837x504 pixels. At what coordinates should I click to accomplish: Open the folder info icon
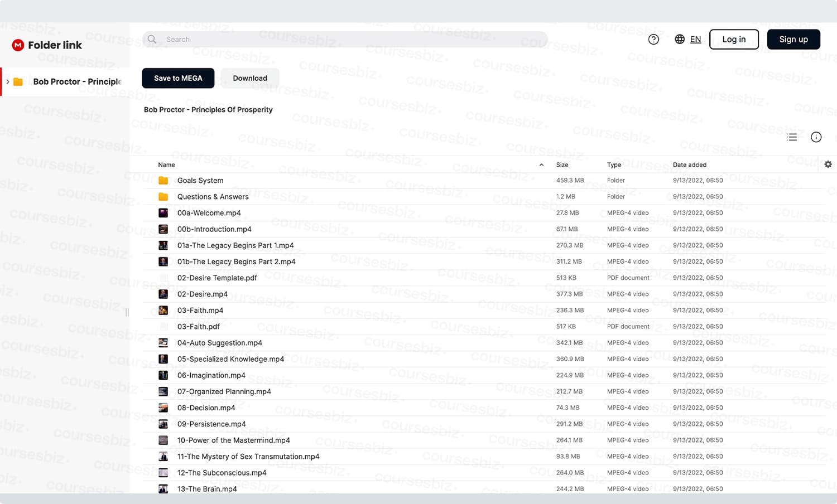pyautogui.click(x=816, y=137)
